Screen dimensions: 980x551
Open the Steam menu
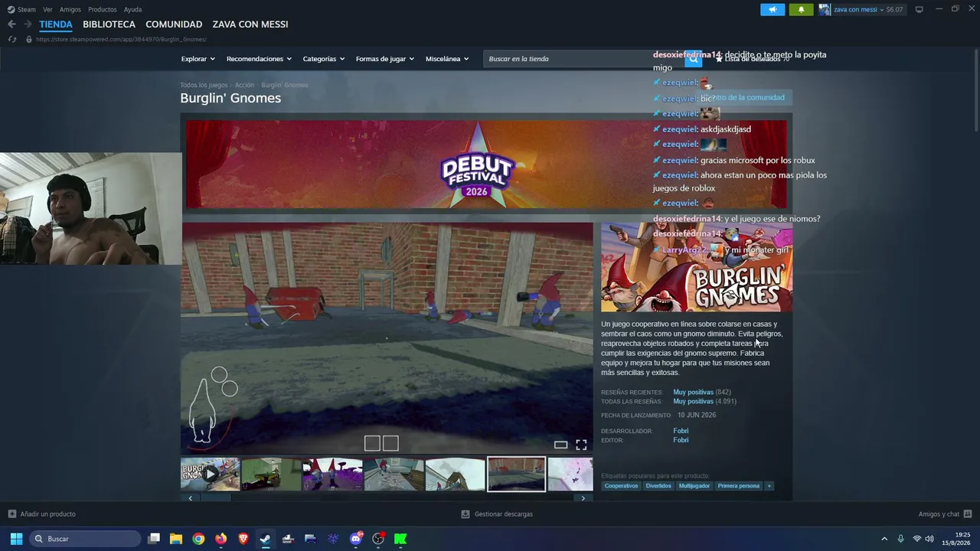coord(27,9)
